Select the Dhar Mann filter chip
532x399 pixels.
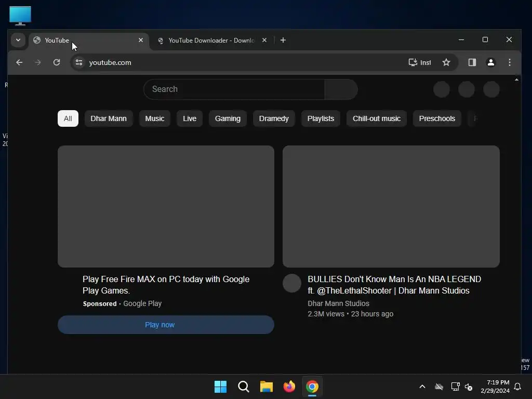point(109,118)
